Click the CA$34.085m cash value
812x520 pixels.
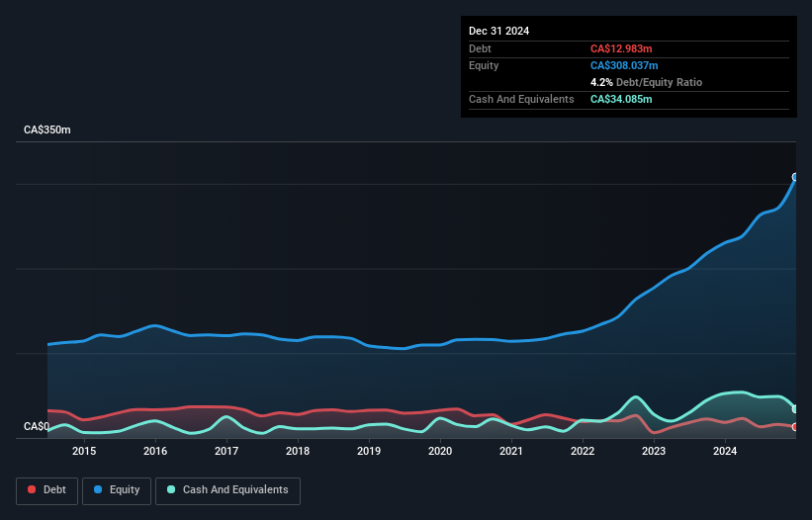point(621,99)
